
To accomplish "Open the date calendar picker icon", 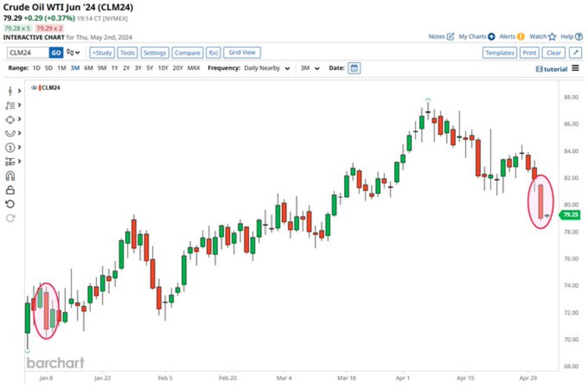I will pos(354,68).
